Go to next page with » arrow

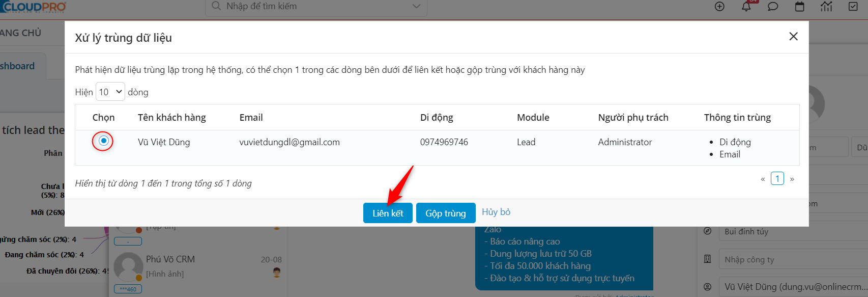(x=792, y=179)
